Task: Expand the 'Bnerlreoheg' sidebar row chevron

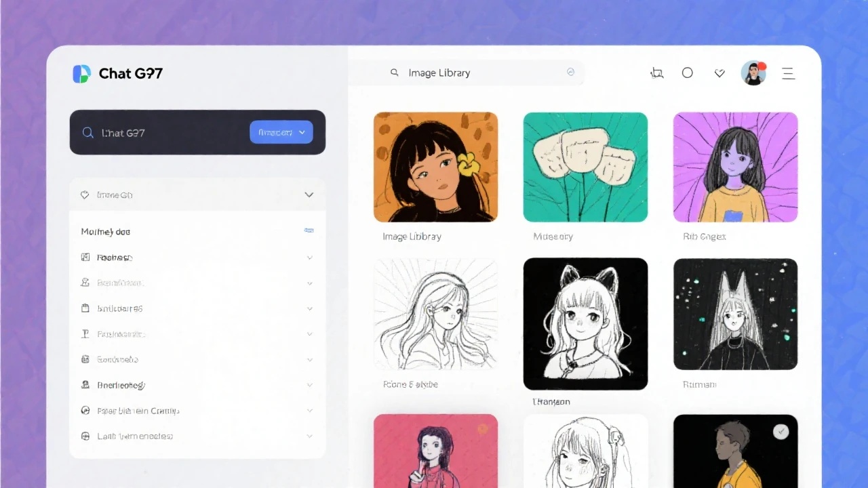Action: pos(310,385)
